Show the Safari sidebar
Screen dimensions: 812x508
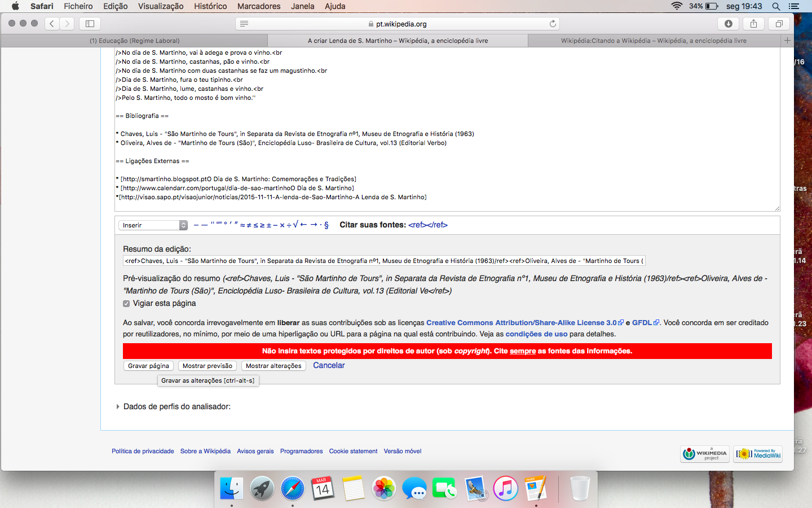point(90,24)
